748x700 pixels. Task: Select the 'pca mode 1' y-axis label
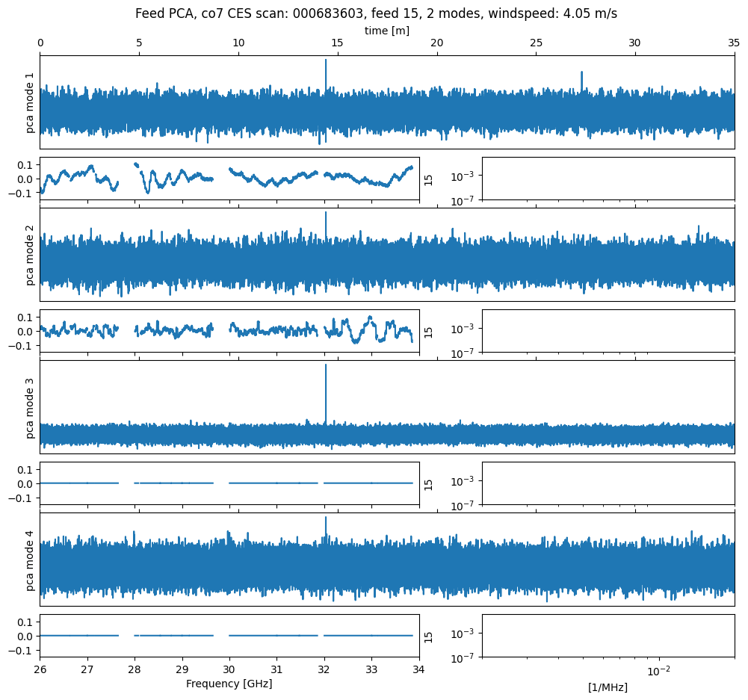pos(31,102)
